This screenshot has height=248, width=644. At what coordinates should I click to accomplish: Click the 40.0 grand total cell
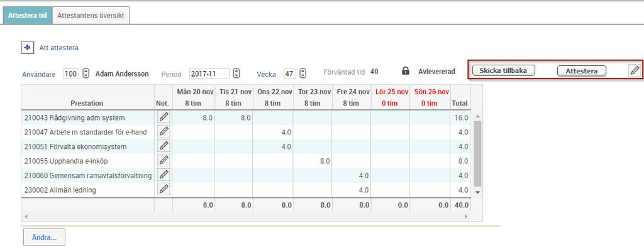coord(460,205)
